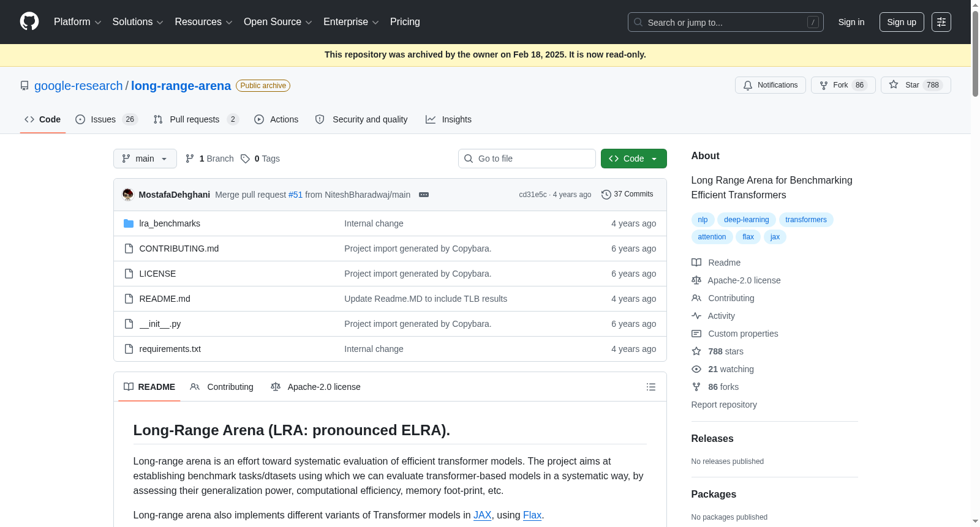The image size is (980, 527).
Task: Click the Go to file search box
Action: [x=527, y=159]
